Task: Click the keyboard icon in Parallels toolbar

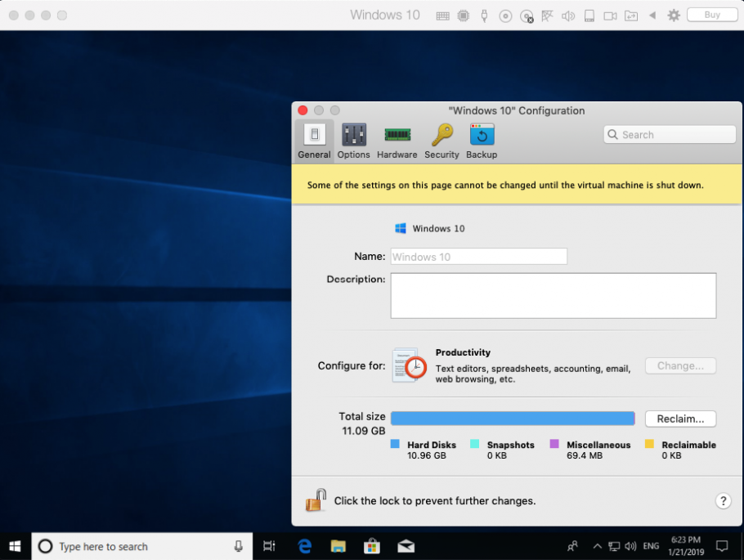Action: (442, 15)
